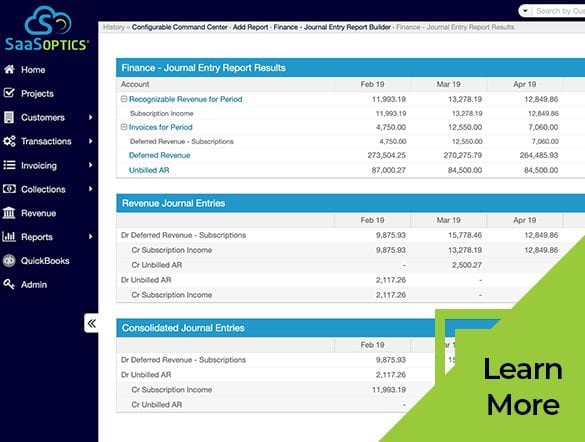Collapse the sidebar with double chevron
Image resolution: width=585 pixels, height=442 pixels.
pos(91,323)
